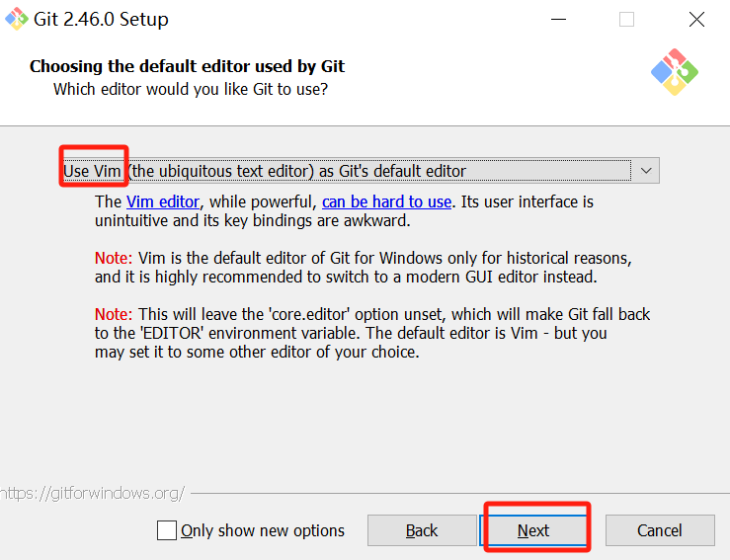Click the "Which editor would you like" subtitle
Screen dimensions: 730x560
point(190,89)
